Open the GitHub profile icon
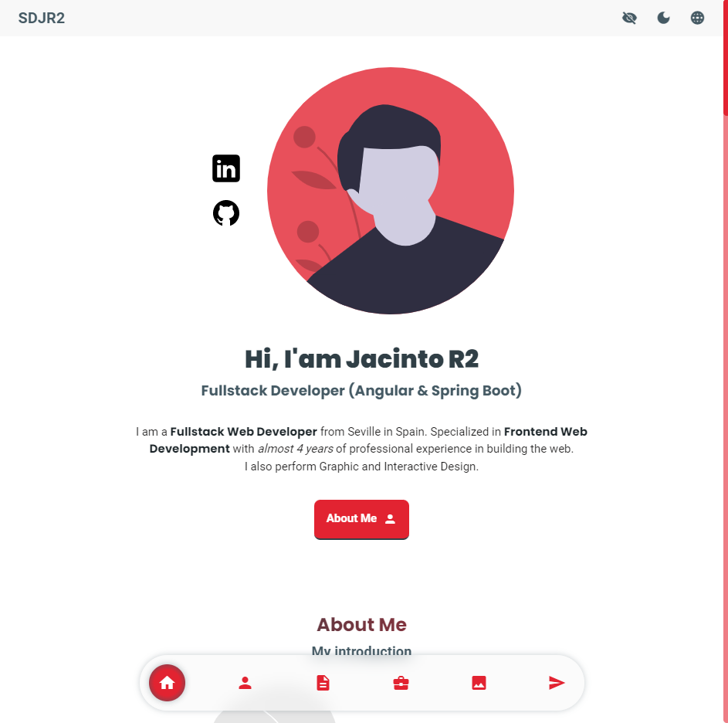The image size is (728, 723). (x=226, y=213)
